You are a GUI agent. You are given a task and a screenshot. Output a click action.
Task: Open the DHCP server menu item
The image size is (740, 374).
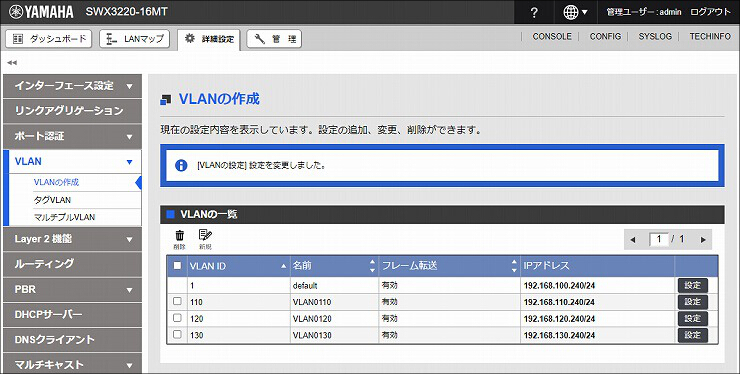pos(72,314)
